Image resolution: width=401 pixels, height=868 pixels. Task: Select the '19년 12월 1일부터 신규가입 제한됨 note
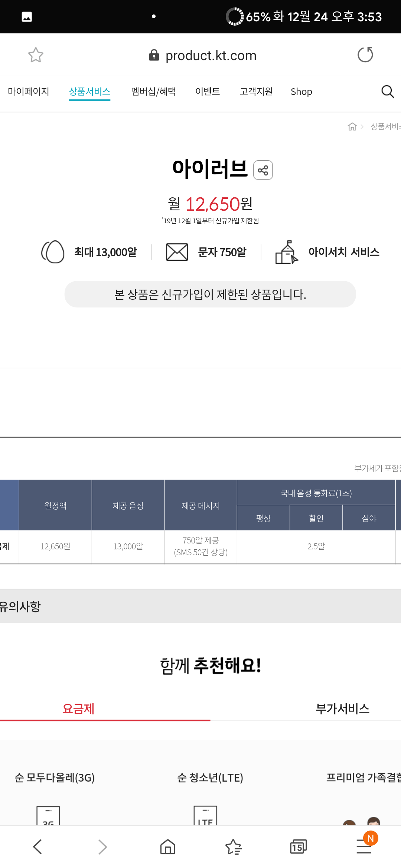(210, 221)
